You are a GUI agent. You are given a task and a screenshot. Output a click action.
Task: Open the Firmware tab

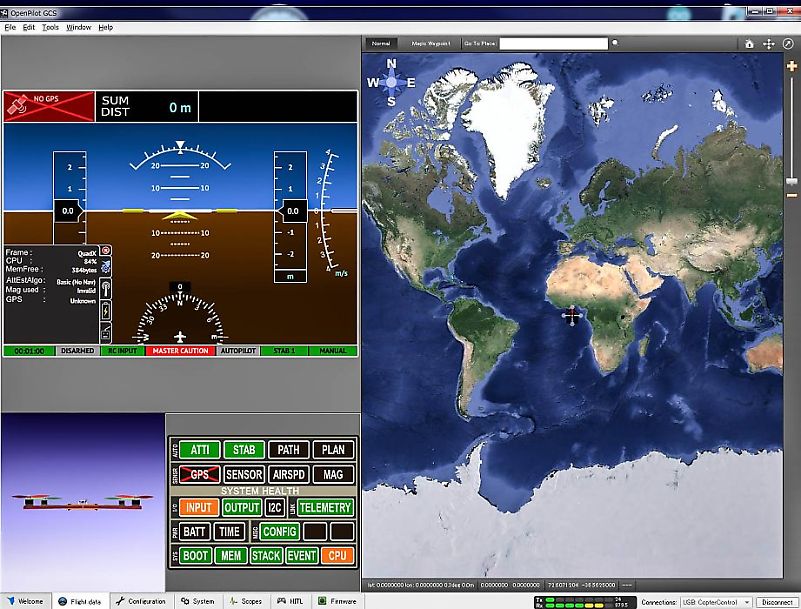click(337, 601)
